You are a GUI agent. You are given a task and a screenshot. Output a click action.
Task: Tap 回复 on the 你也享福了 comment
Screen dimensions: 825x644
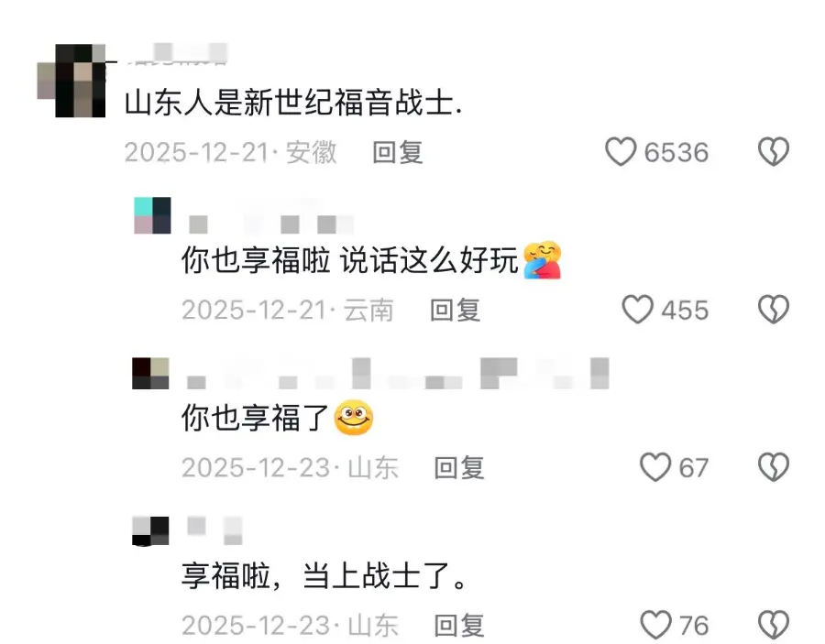(459, 467)
